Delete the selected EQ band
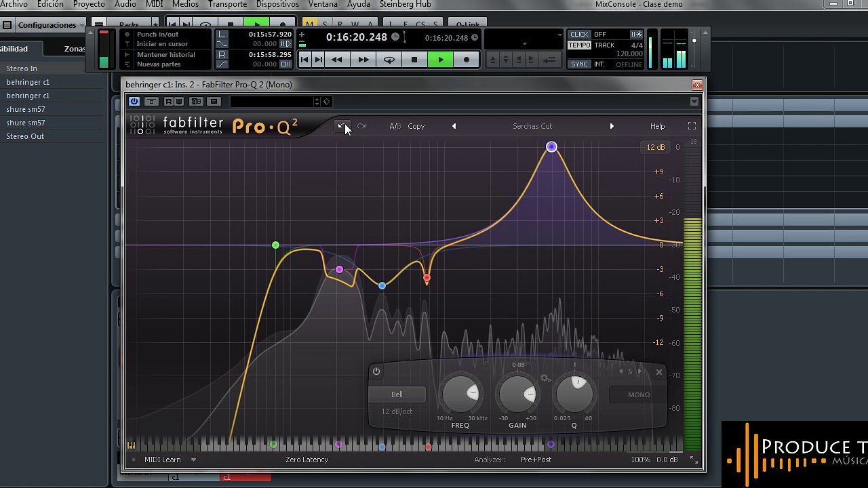868x488 pixels. 658,371
